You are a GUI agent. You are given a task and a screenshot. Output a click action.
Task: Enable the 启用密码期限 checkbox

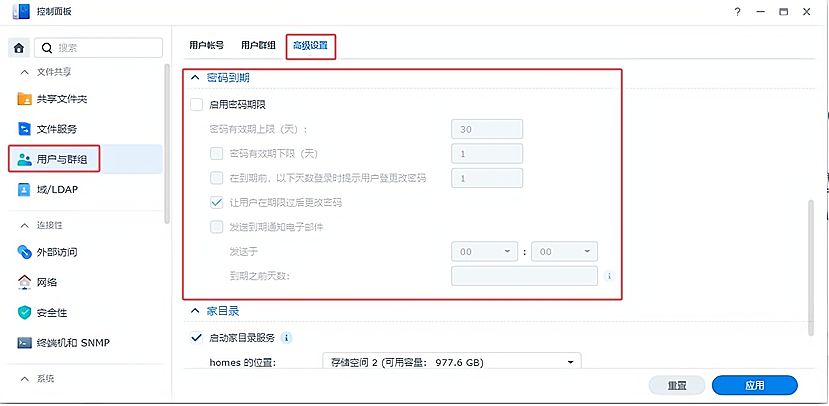196,104
